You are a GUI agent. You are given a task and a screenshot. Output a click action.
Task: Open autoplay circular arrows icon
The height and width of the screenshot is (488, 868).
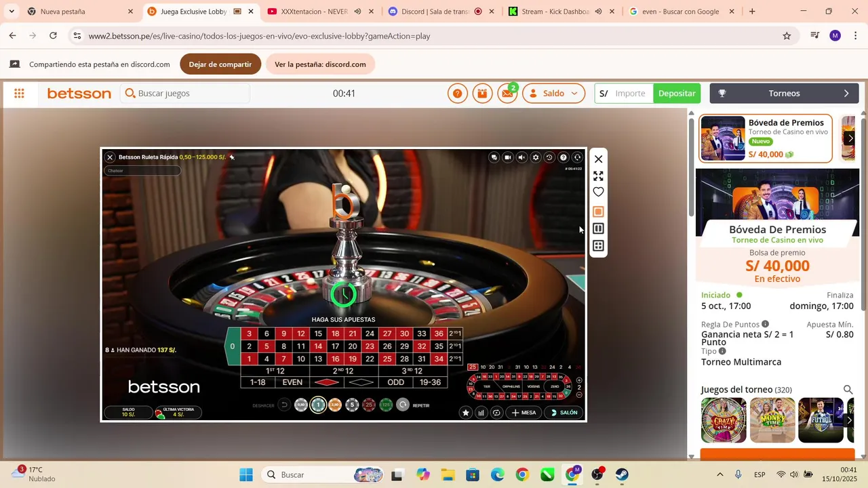pyautogui.click(x=496, y=412)
